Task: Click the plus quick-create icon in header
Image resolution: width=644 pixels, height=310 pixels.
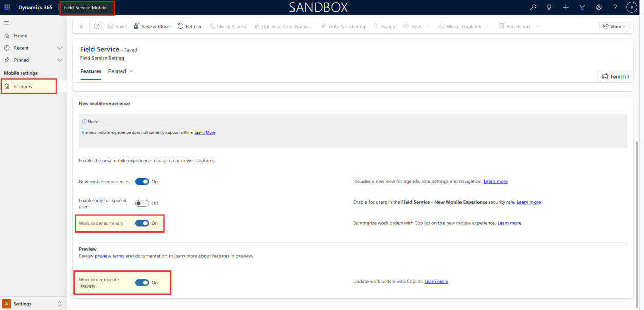Action: (566, 7)
